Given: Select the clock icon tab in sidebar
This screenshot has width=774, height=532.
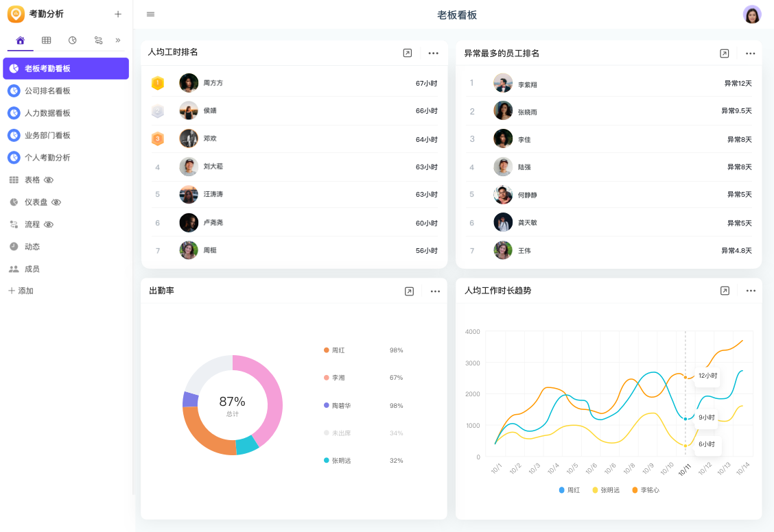Looking at the screenshot, I should coord(72,40).
